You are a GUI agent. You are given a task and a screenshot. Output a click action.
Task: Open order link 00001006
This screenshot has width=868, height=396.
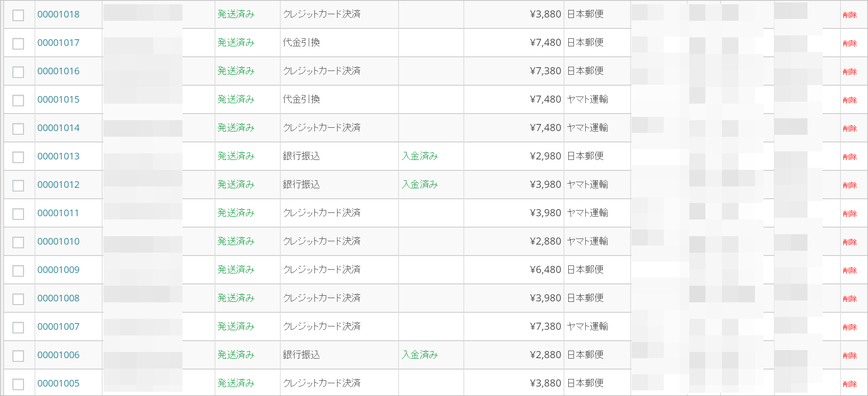pos(58,355)
